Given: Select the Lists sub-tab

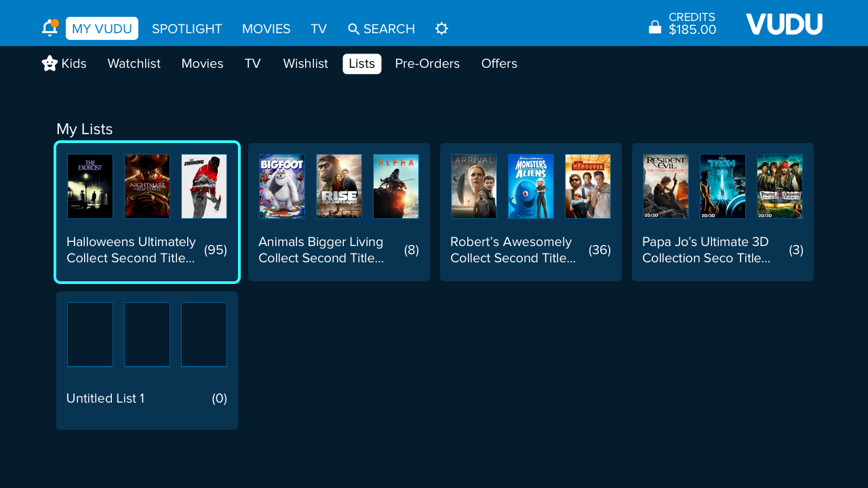Looking at the screenshot, I should 362,64.
